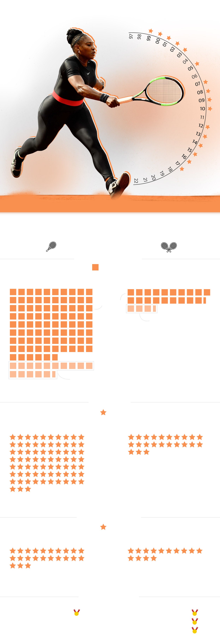
Task: Select year 97 on the arc timeline
Action: pyautogui.click(x=131, y=37)
